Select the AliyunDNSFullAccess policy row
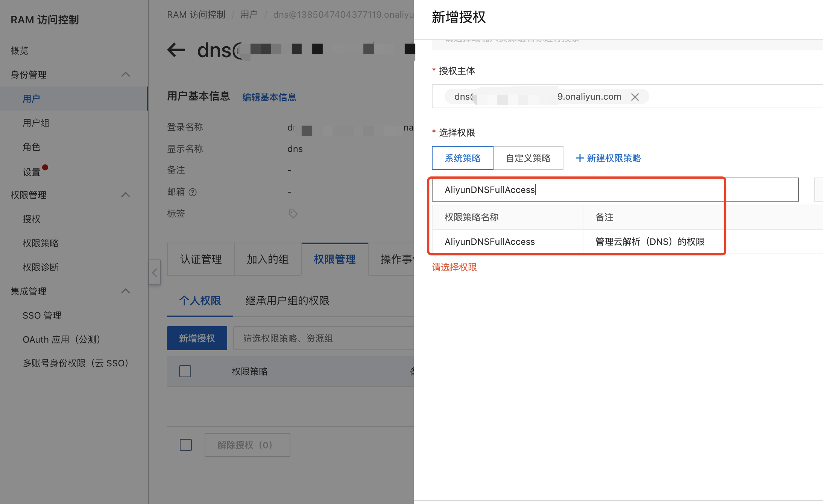The width and height of the screenshot is (823, 504). click(489, 241)
